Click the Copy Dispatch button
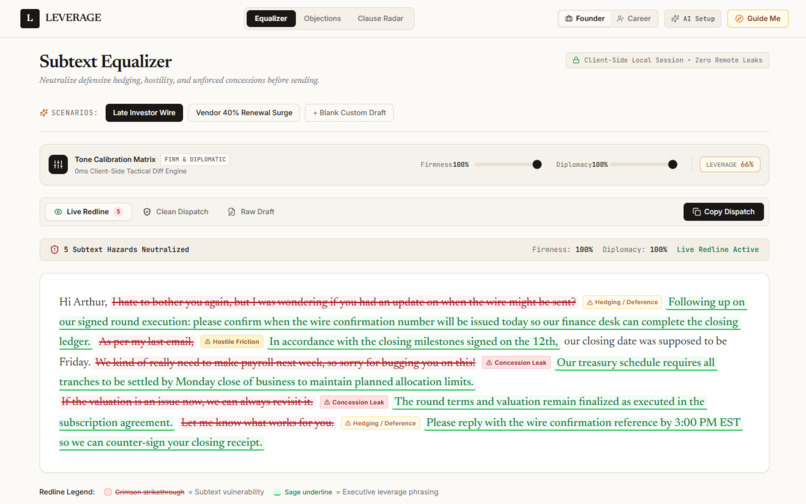Screen dimensions: 806x504 [723, 212]
